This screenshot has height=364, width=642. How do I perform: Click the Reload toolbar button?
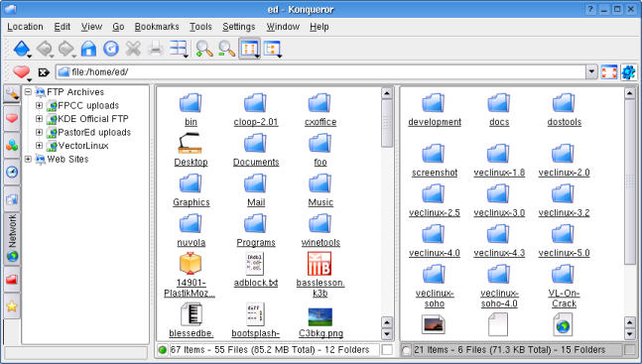110,49
